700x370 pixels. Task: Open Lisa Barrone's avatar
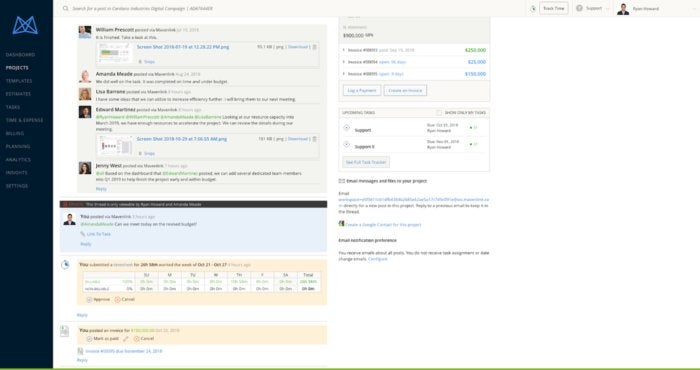85,94
